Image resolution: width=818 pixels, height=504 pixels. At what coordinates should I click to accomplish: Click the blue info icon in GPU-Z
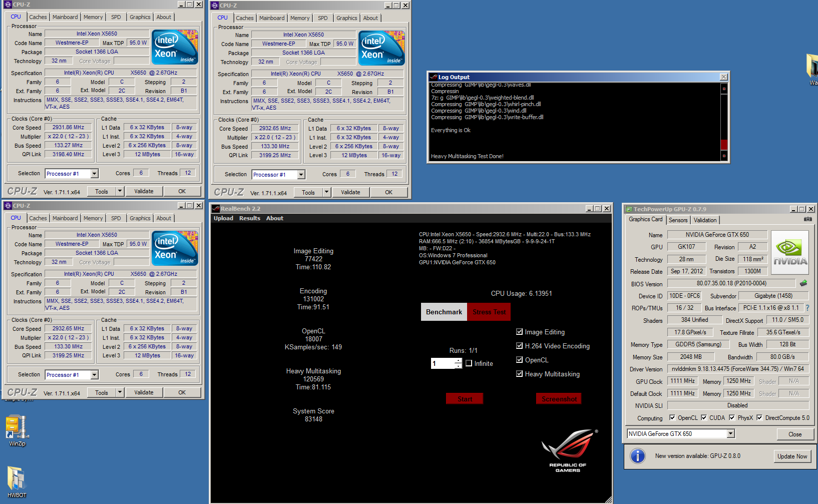coord(637,456)
